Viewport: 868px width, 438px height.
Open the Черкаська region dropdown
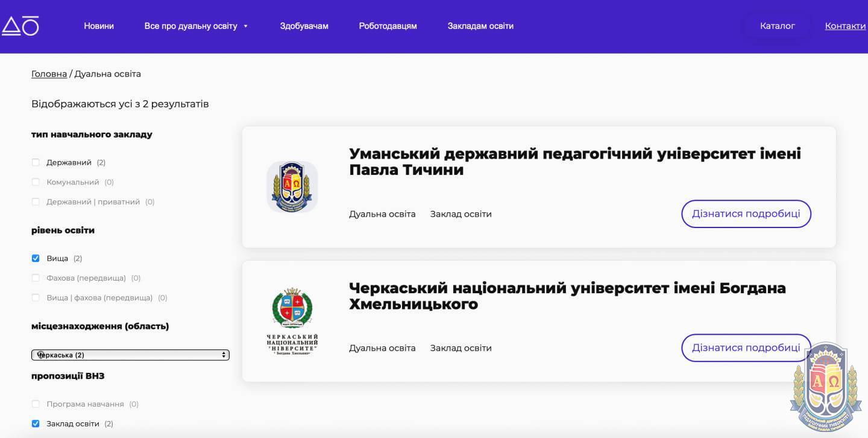click(130, 355)
